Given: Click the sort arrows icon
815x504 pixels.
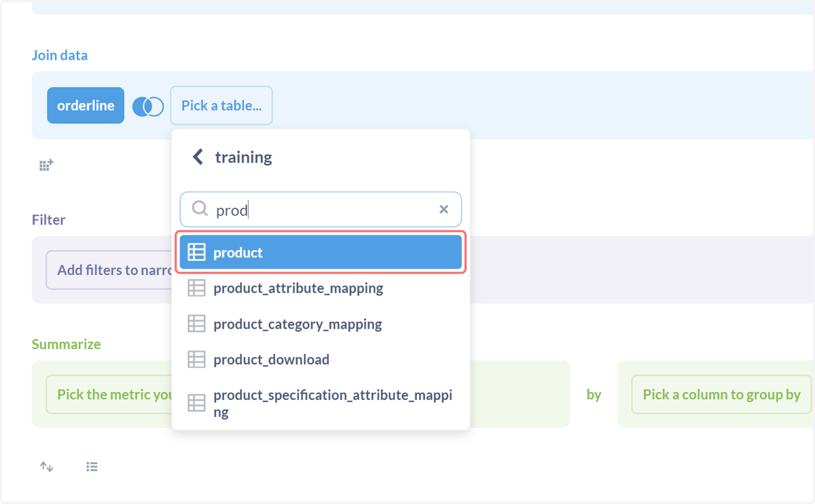Looking at the screenshot, I should coord(46,467).
